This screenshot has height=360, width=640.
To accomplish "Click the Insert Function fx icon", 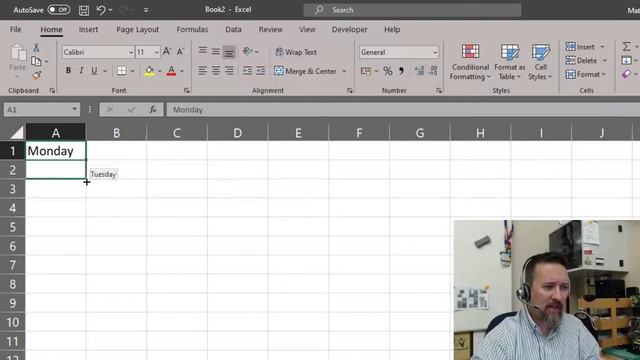I will 153,109.
